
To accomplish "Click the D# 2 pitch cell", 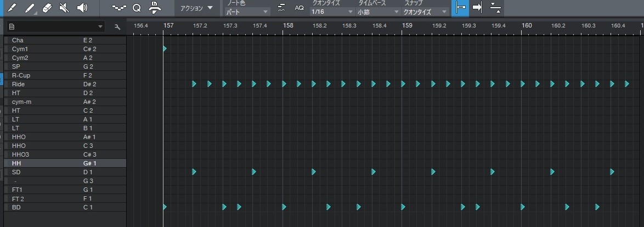I will coord(89,84).
